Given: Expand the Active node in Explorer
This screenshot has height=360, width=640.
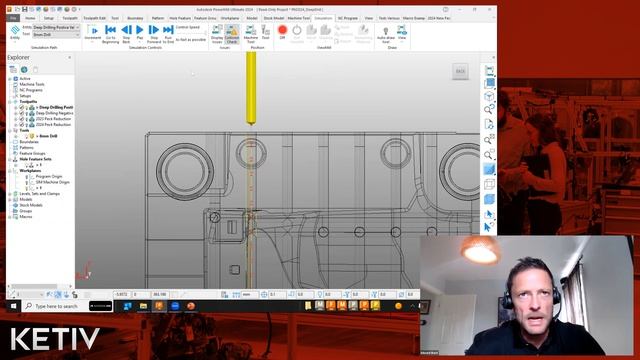Looking at the screenshot, I should 10,78.
